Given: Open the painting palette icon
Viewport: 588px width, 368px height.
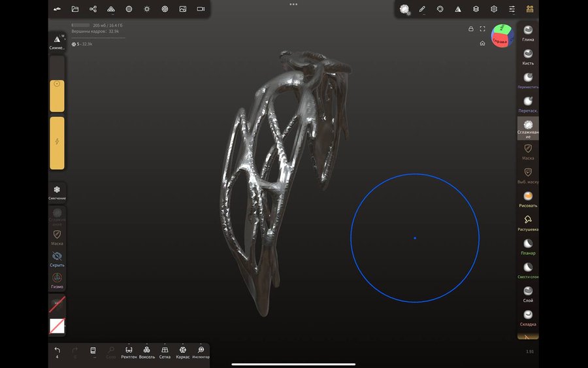Looking at the screenshot, I should click(x=440, y=9).
